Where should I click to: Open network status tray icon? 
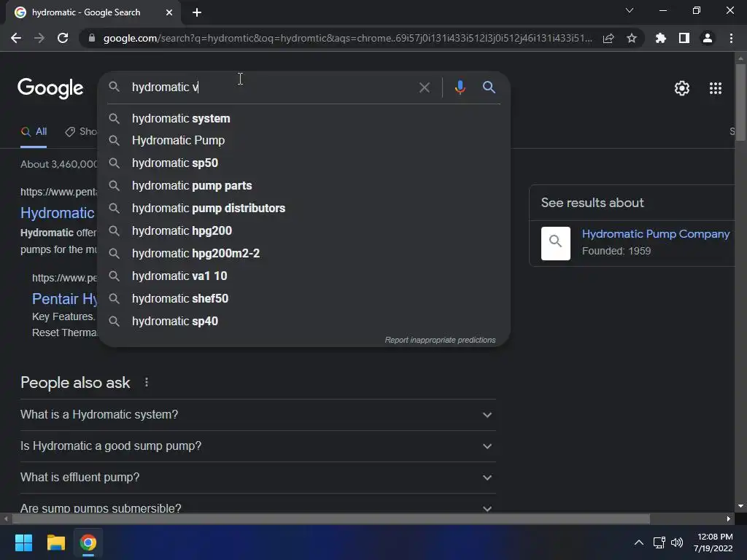pyautogui.click(x=659, y=542)
